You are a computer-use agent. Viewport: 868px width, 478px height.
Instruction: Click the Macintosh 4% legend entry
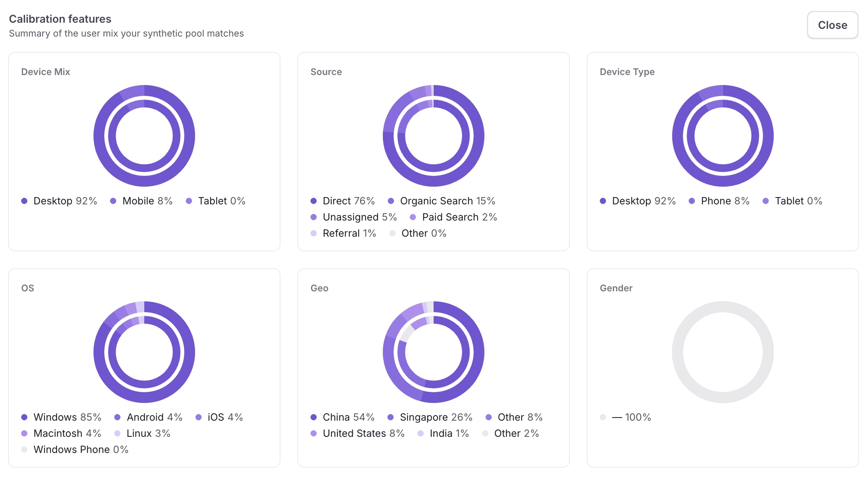(x=61, y=433)
